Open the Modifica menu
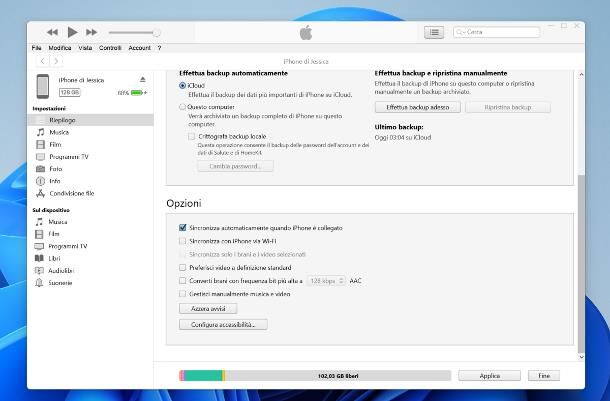This screenshot has width=610, height=401. click(60, 48)
